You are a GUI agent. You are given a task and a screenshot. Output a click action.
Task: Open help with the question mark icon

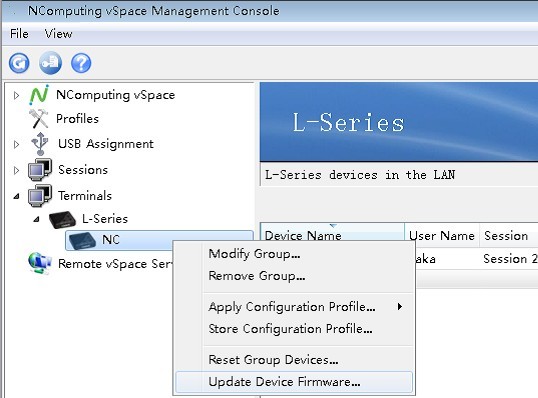click(x=81, y=63)
